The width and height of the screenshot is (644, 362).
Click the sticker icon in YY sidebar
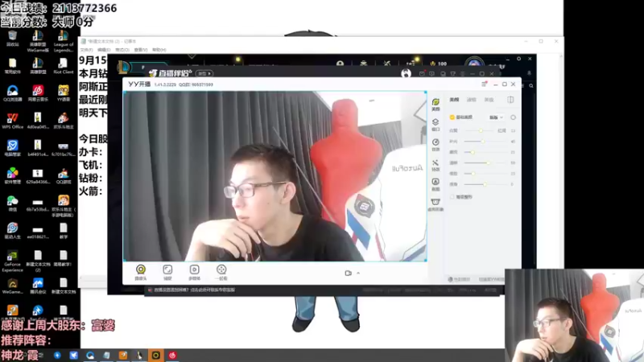coord(436,184)
